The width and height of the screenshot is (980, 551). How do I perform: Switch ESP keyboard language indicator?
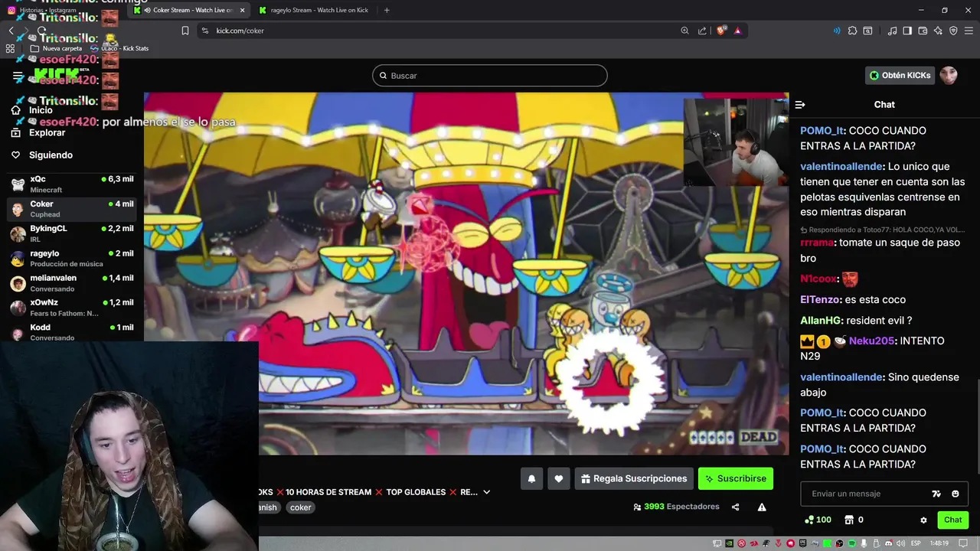915,543
